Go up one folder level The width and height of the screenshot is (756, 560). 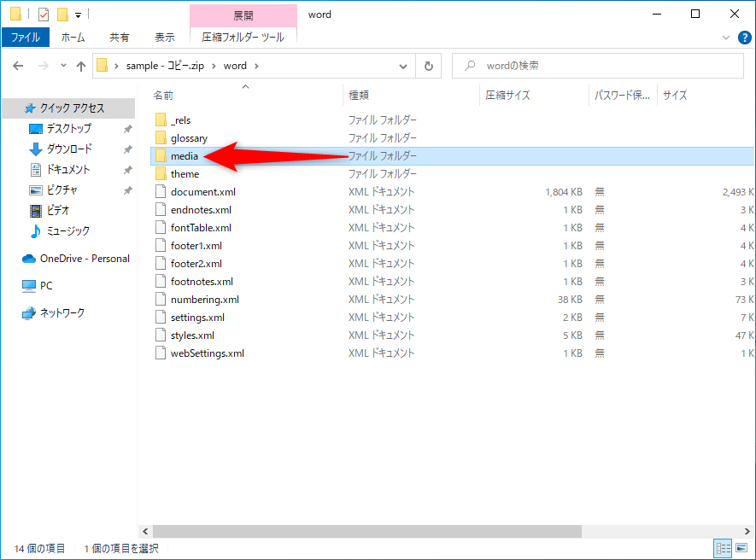pyautogui.click(x=81, y=66)
